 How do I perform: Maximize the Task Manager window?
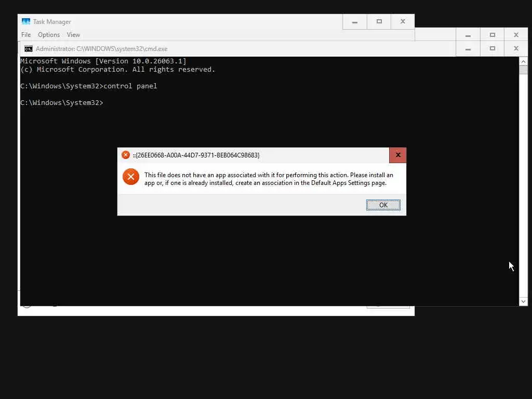pos(379,22)
